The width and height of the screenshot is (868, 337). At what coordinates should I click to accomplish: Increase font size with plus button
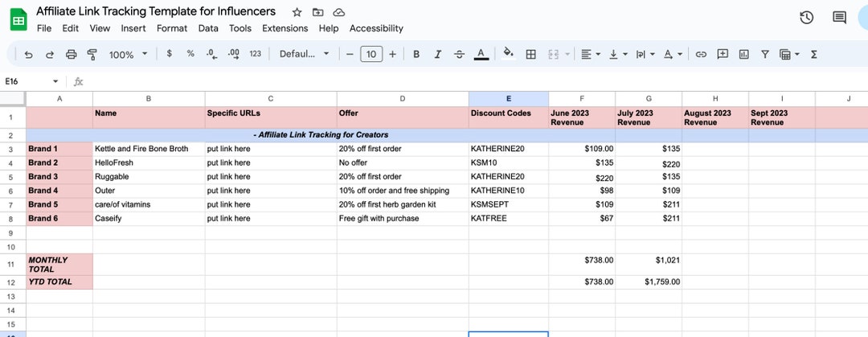coord(392,54)
